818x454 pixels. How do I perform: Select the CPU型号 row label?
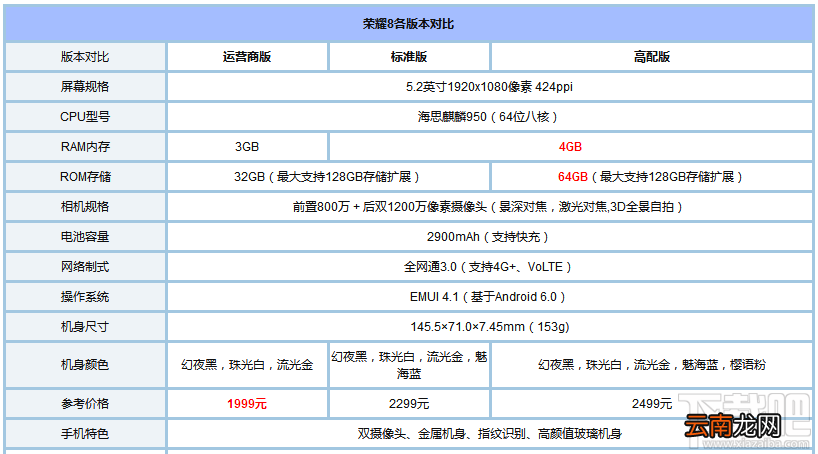(85, 117)
